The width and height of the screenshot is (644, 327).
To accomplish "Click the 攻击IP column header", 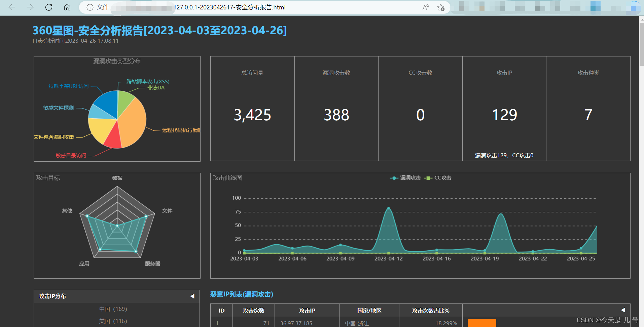I will (307, 311).
